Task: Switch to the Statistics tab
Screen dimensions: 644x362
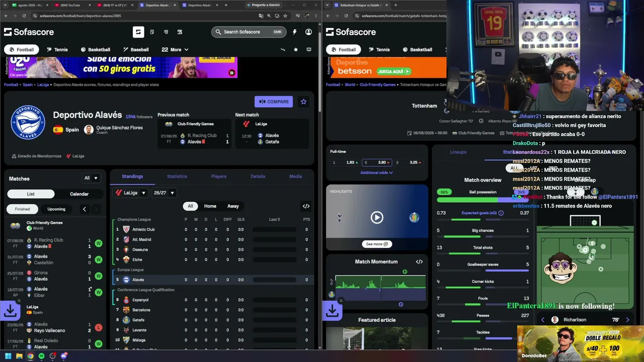Action: coord(177,176)
